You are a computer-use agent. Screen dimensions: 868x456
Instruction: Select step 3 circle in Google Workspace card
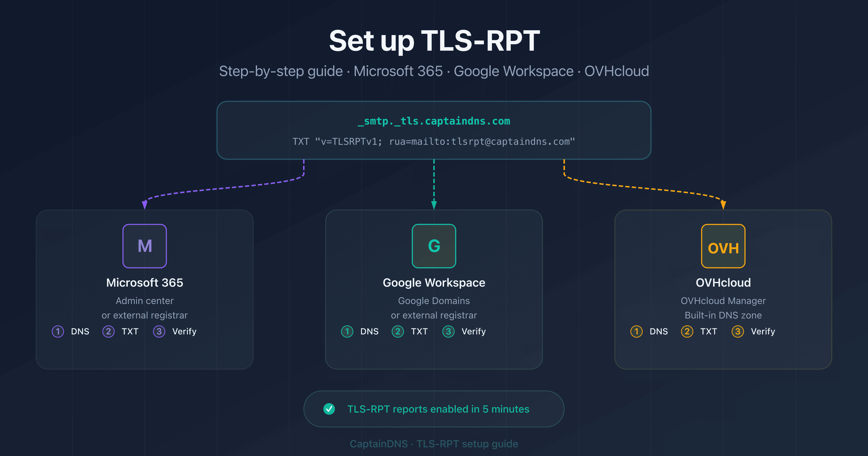click(x=448, y=331)
